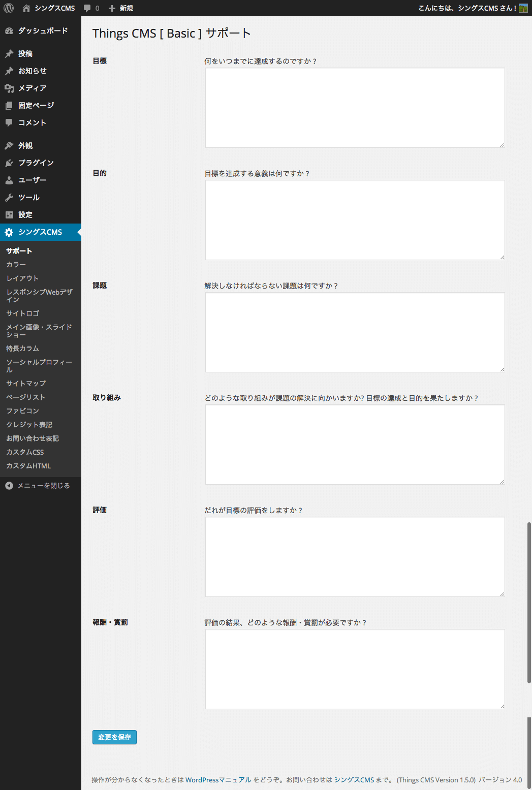Click the 何をいつまでに達成するのですか？ description text
This screenshot has height=790, width=532.
pyautogui.click(x=261, y=61)
